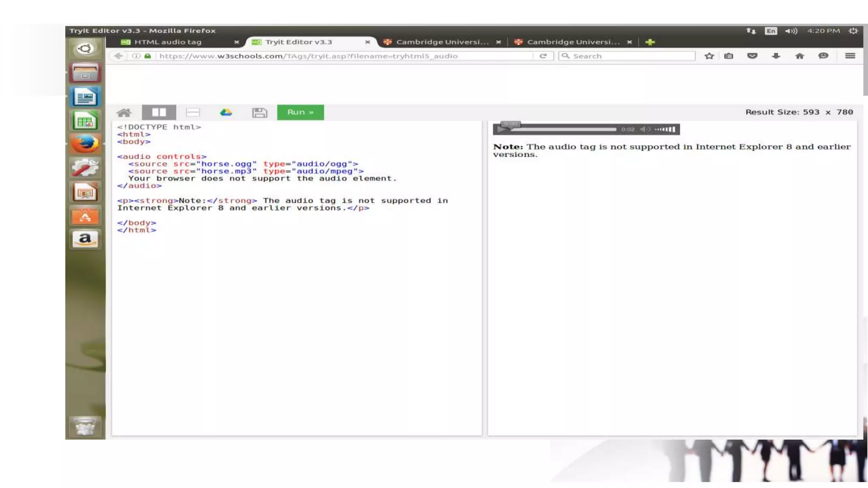Play the audio in result pane

pyautogui.click(x=501, y=130)
